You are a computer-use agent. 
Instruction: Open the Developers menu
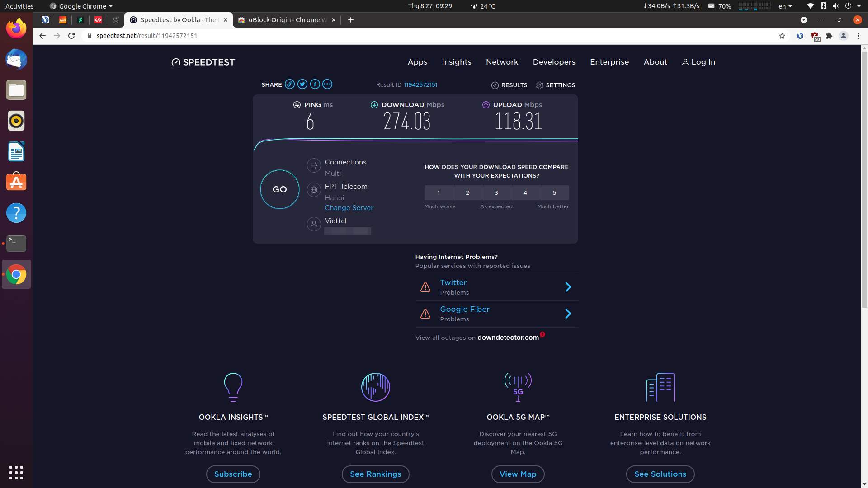554,62
